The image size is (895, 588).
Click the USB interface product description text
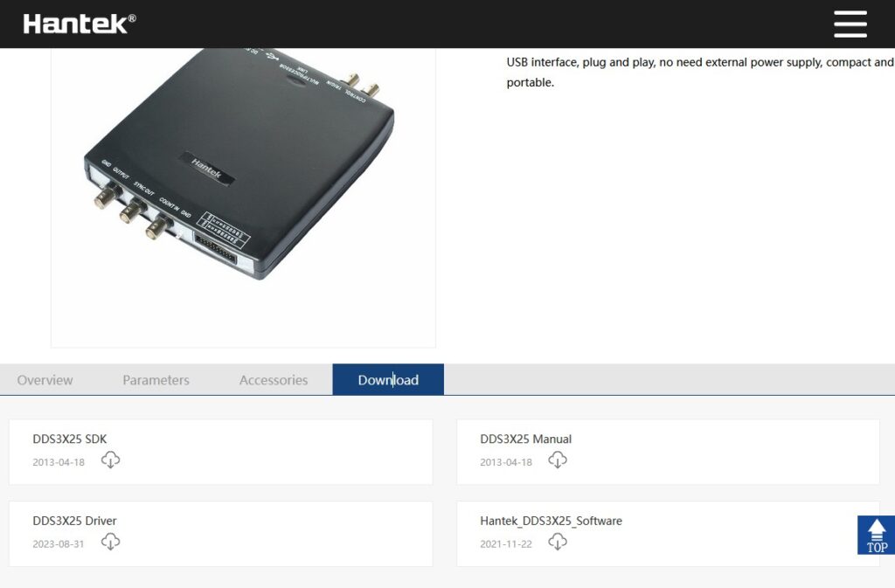click(699, 72)
